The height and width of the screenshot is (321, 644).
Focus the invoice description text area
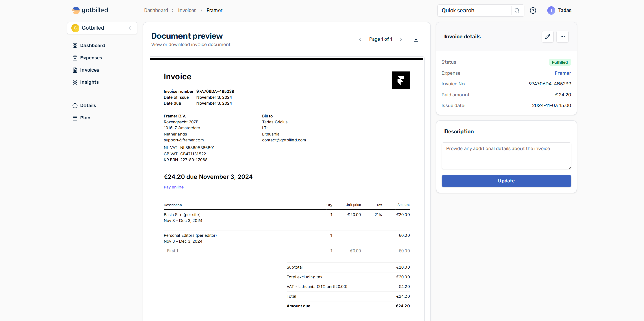pos(506,156)
